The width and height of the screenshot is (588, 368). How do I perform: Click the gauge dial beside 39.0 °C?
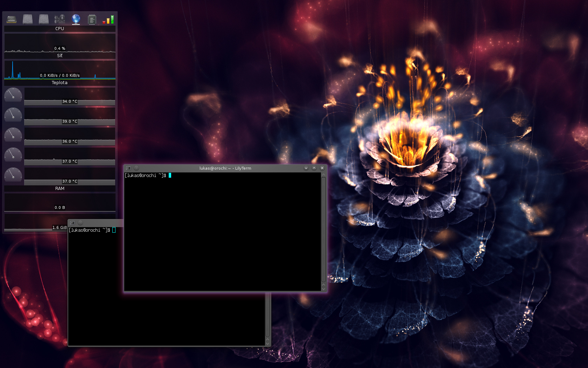click(x=13, y=115)
